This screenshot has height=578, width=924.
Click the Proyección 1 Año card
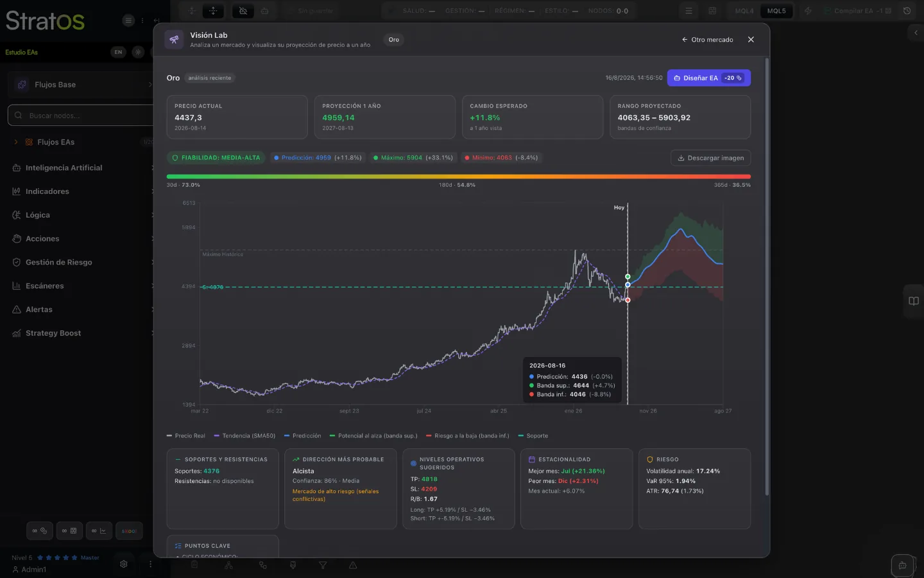[x=384, y=117]
